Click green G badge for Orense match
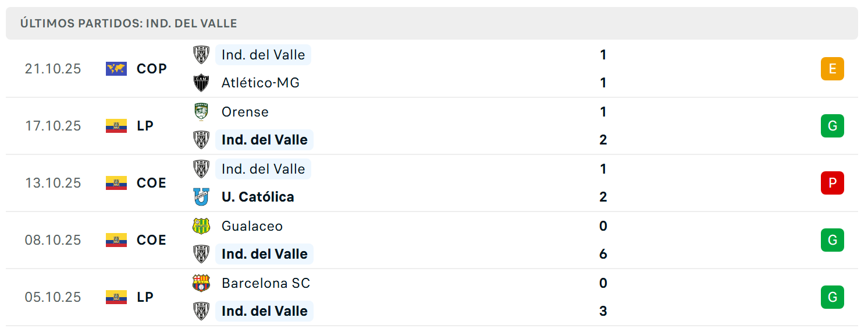 click(832, 126)
